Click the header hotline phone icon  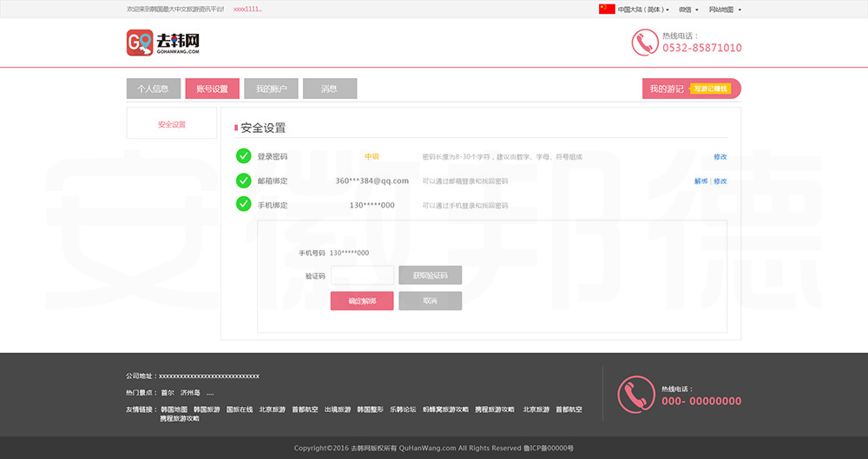click(645, 43)
